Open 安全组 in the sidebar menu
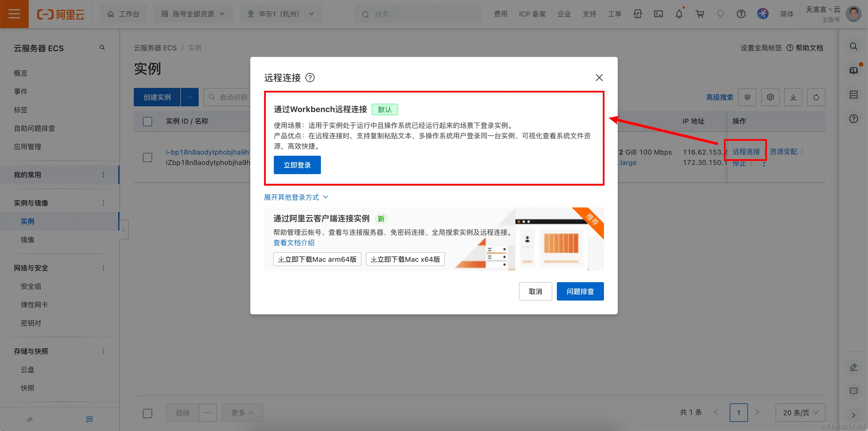Viewport: 868px width, 431px height. coord(31,286)
